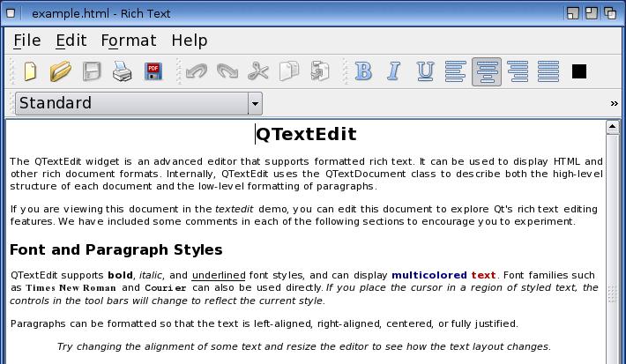Click the bold word in the paragraph
Image resolution: width=626 pixels, height=364 pixels.
click(120, 275)
